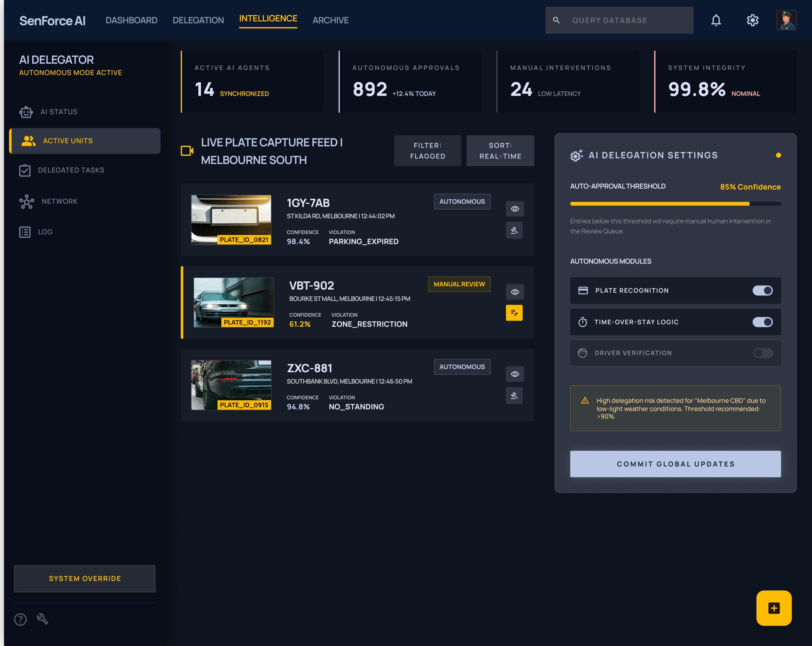The image size is (812, 646).
Task: Open the PLATE_ID_0821 thumbnail
Action: (231, 220)
